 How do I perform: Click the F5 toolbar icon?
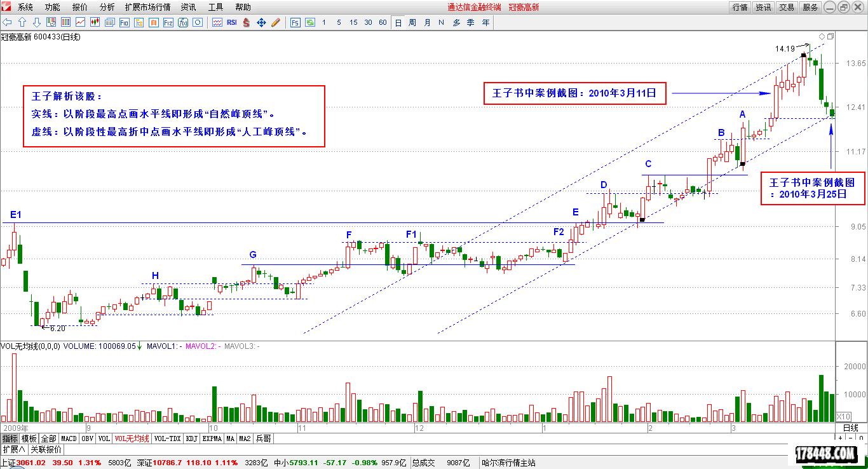pos(295,22)
